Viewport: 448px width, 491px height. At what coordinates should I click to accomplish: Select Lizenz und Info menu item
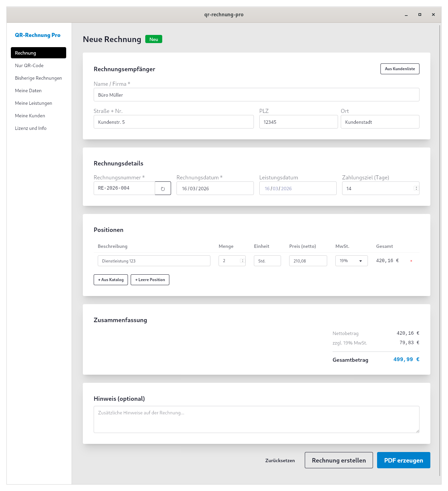(x=31, y=128)
